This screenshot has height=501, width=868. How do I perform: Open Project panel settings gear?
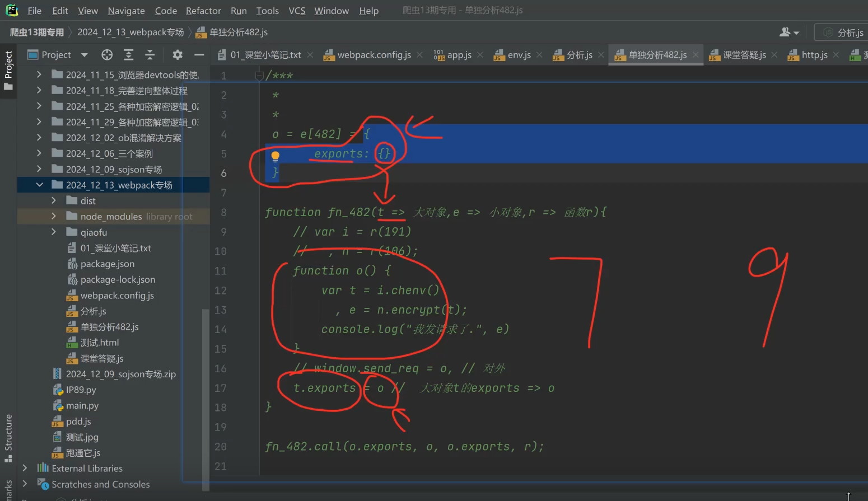coord(178,54)
